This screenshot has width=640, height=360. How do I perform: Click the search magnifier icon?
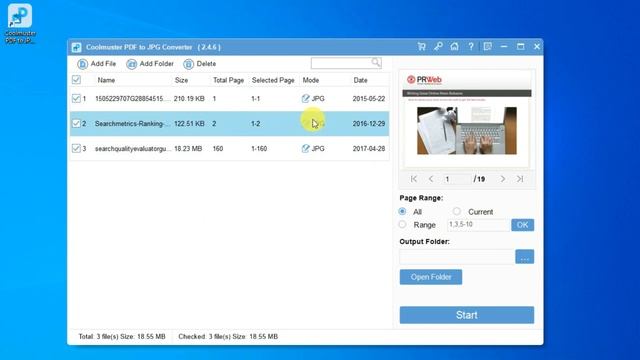pyautogui.click(x=376, y=62)
